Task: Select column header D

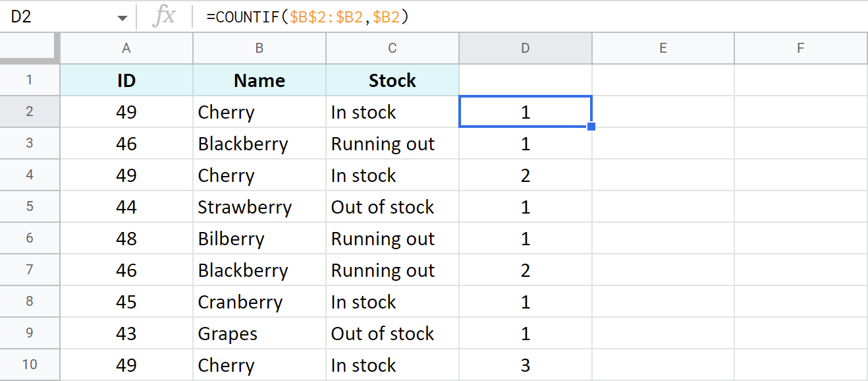Action: click(x=525, y=47)
